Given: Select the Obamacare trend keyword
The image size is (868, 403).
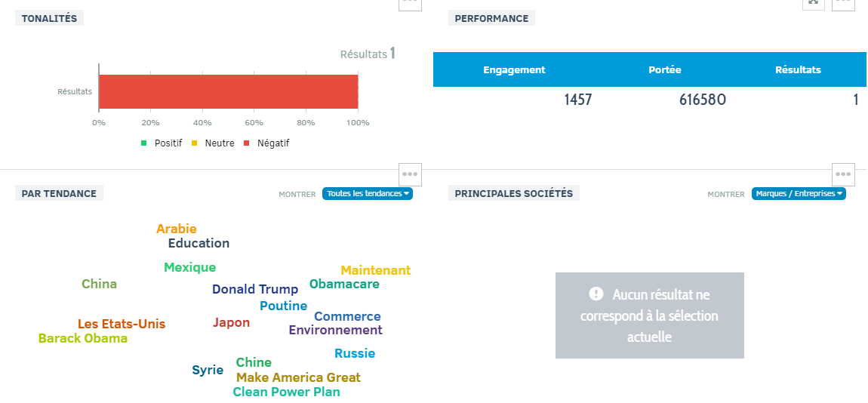Looking at the screenshot, I should pyautogui.click(x=344, y=284).
